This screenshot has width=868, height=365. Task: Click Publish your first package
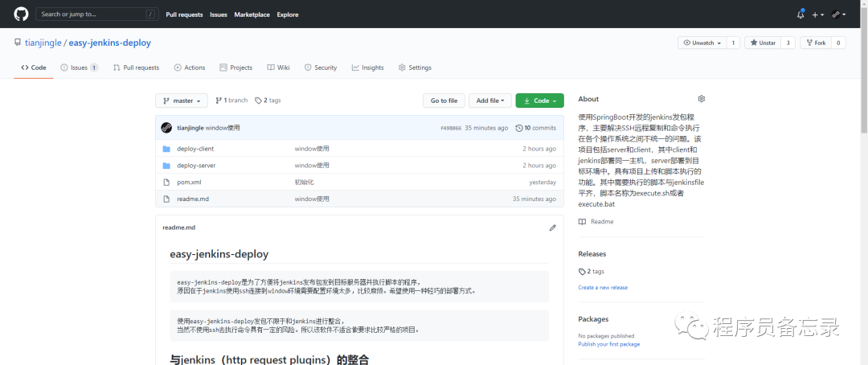(x=609, y=344)
